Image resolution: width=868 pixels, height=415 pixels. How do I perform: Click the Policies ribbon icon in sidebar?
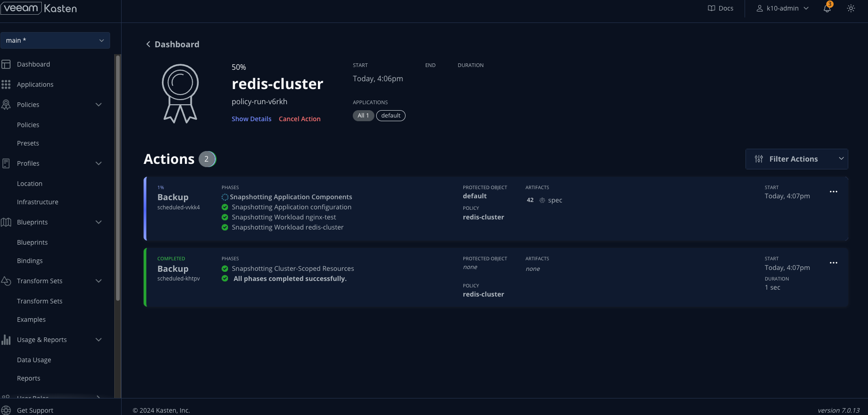tap(6, 105)
